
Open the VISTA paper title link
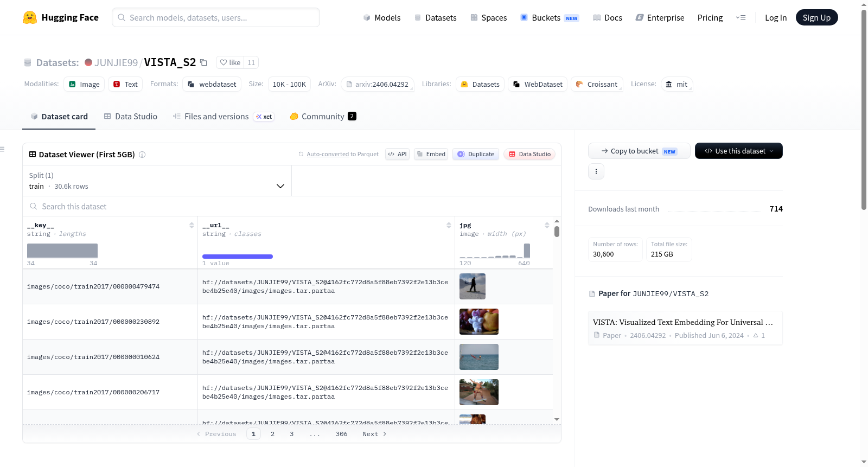[x=683, y=322]
